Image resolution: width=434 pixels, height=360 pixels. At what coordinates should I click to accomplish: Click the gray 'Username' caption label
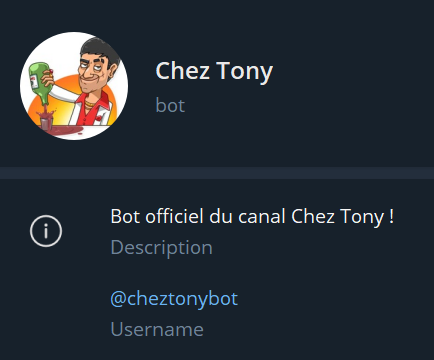157,329
